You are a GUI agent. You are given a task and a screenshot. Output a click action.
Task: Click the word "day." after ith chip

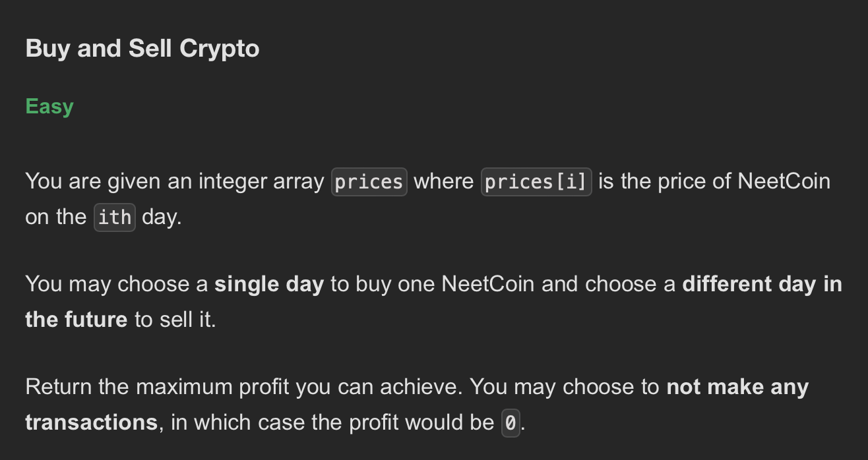(162, 217)
